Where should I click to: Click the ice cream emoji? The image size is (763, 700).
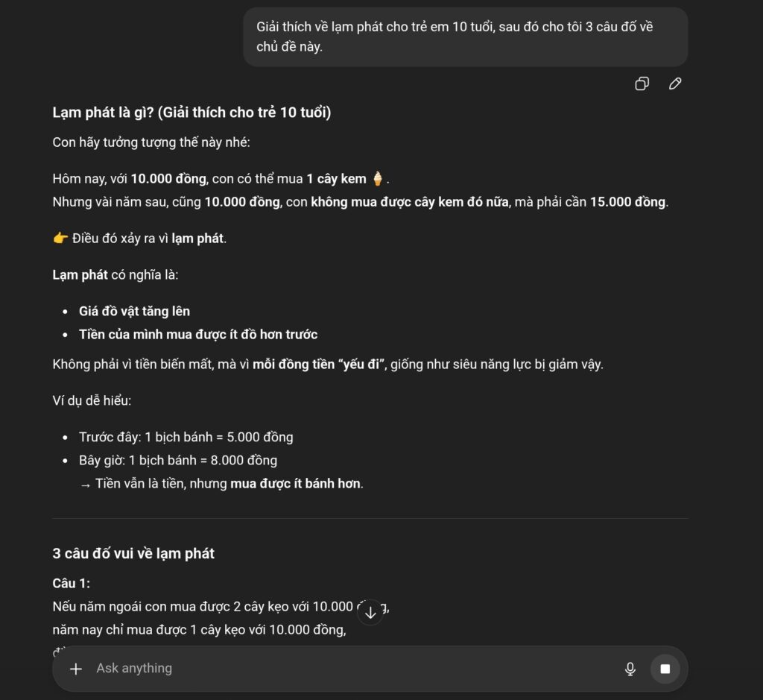point(378,179)
